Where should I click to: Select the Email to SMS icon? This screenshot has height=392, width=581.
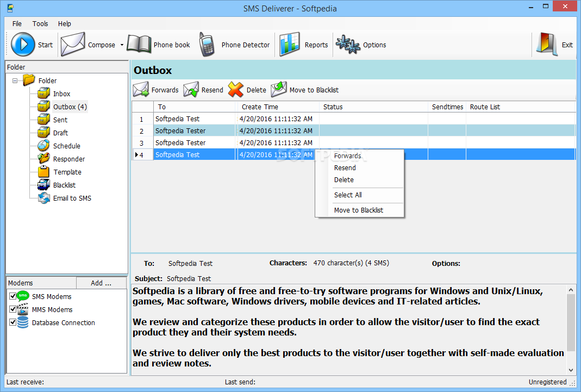tap(43, 198)
